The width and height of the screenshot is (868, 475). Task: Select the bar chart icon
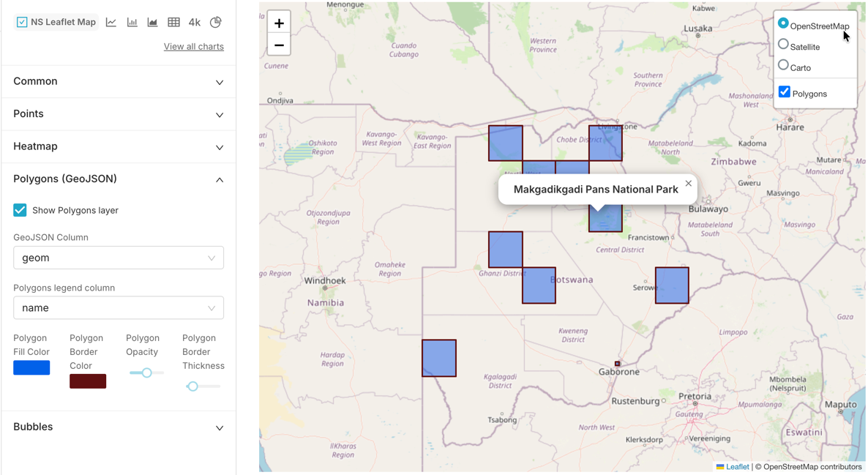click(x=132, y=22)
